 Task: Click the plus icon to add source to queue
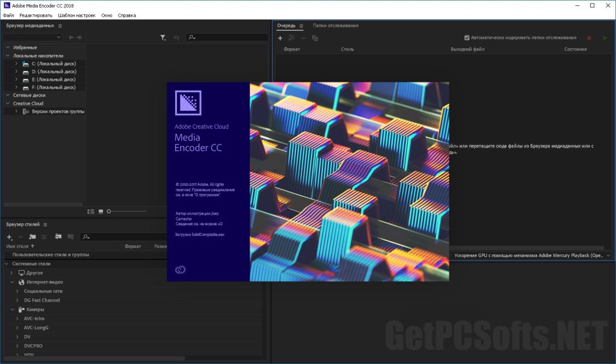[280, 38]
